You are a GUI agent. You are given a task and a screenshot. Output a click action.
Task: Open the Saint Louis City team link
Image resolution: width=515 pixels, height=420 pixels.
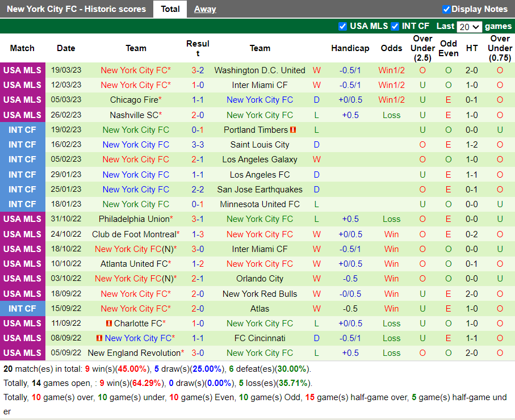pyautogui.click(x=259, y=144)
